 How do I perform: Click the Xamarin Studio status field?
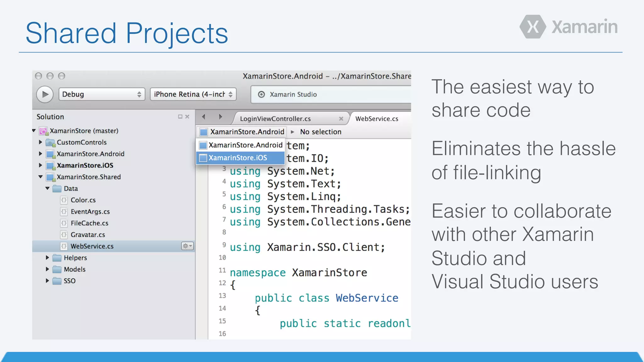click(x=331, y=95)
